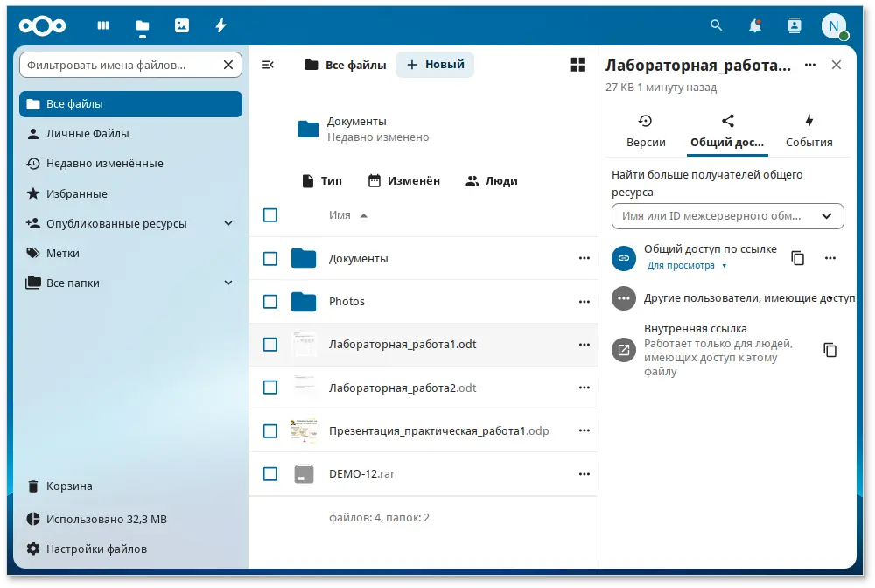
Task: Select the DEMO-12.rar checkbox
Action: [x=269, y=473]
